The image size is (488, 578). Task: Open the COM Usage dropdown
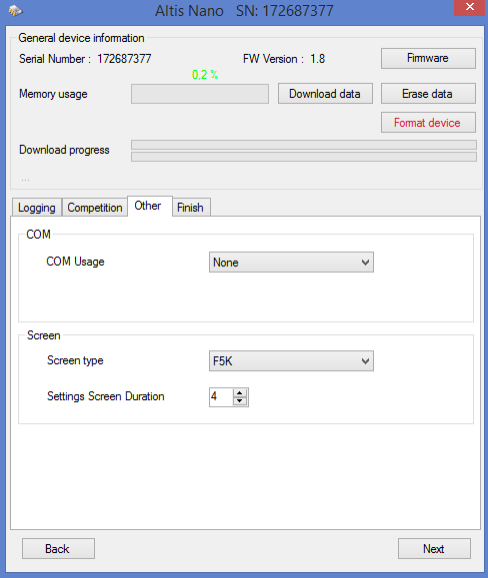[x=291, y=262]
